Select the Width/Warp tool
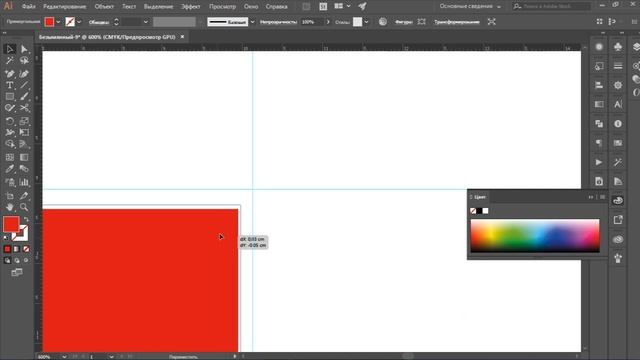Image resolution: width=640 pixels, height=360 pixels. pos(10,133)
